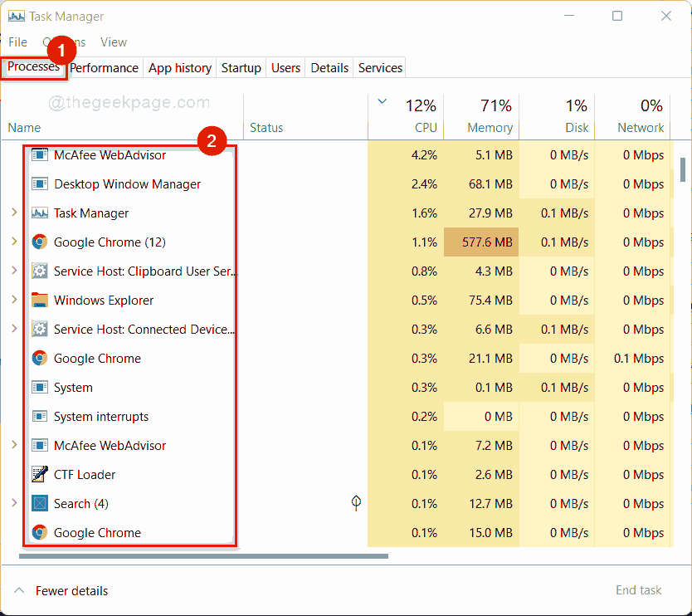Click the Desktop Window Manager icon
Image resolution: width=692 pixels, height=616 pixels.
point(39,183)
